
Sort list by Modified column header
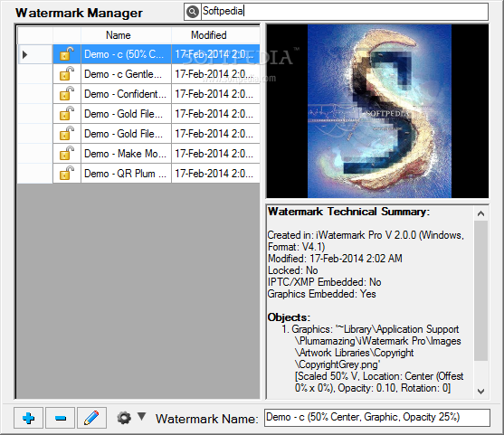coord(215,35)
